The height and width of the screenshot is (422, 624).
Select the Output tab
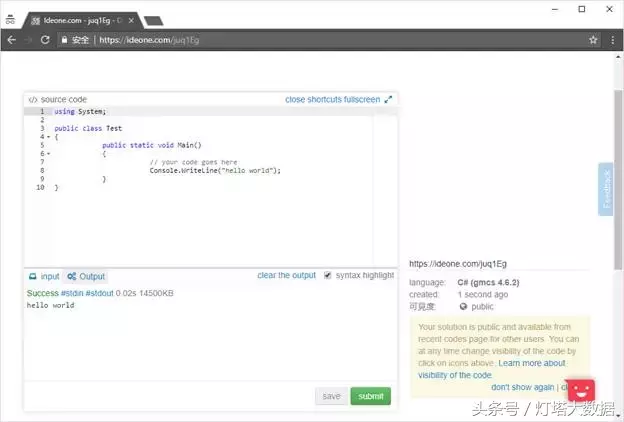coord(86,276)
